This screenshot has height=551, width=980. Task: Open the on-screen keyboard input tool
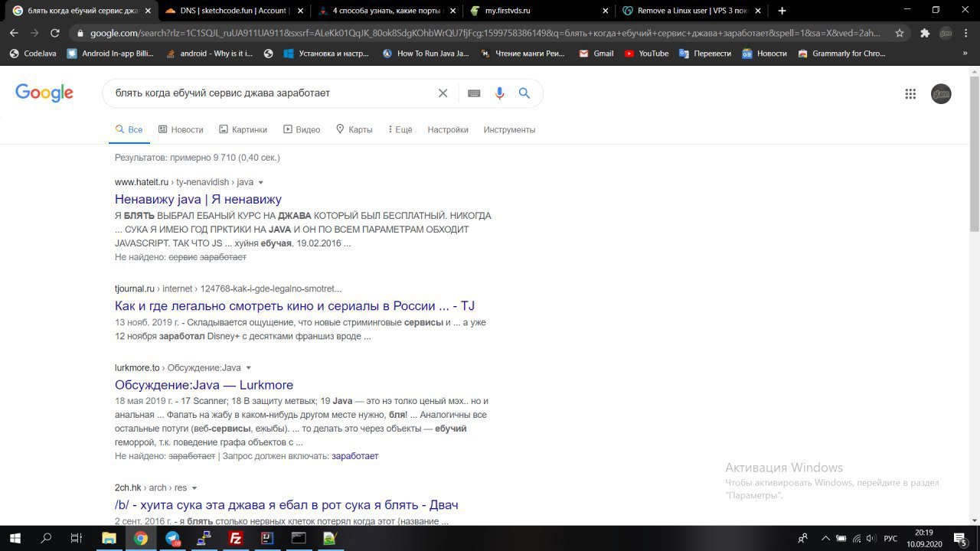tap(474, 93)
